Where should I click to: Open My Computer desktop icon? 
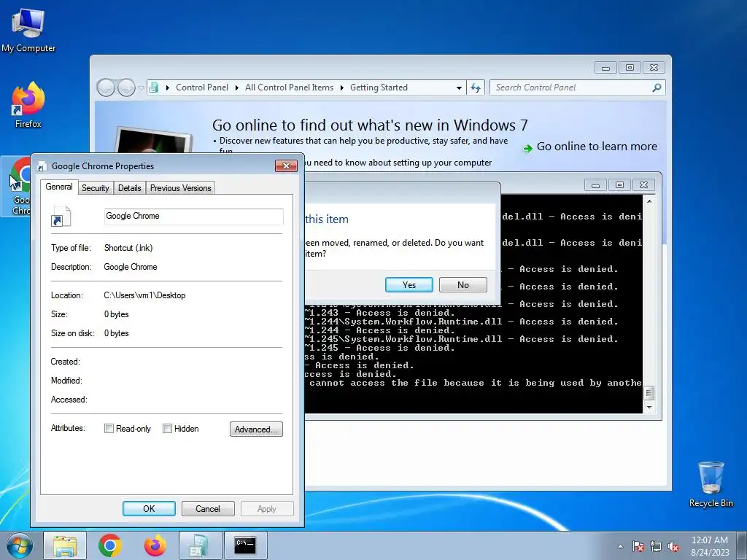(28, 31)
